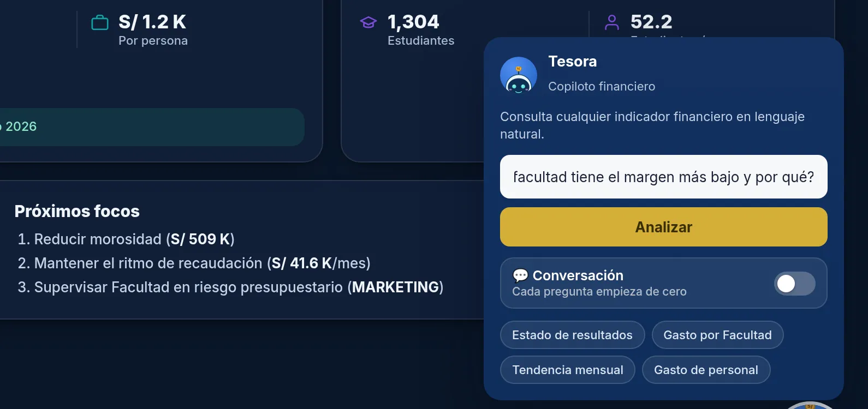
Task: Click the Tesora title text
Action: (x=572, y=61)
